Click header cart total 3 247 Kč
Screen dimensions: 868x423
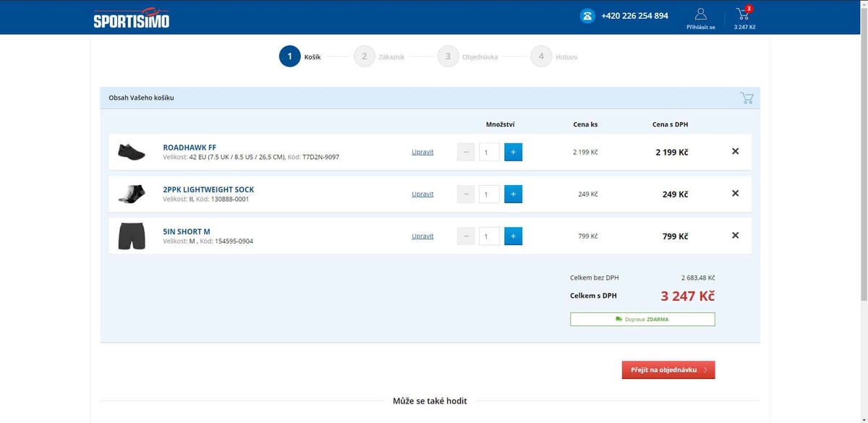744,27
